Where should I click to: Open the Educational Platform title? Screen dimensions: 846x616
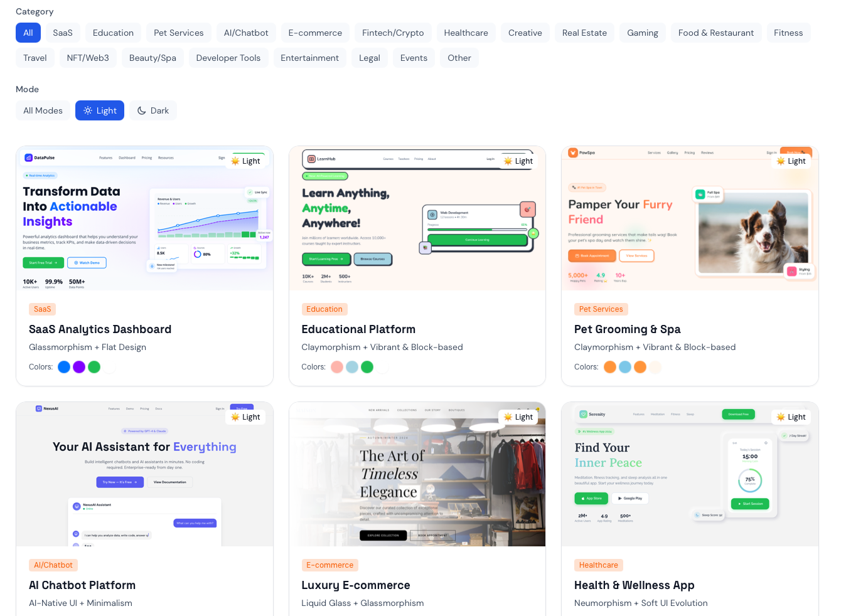(x=358, y=329)
